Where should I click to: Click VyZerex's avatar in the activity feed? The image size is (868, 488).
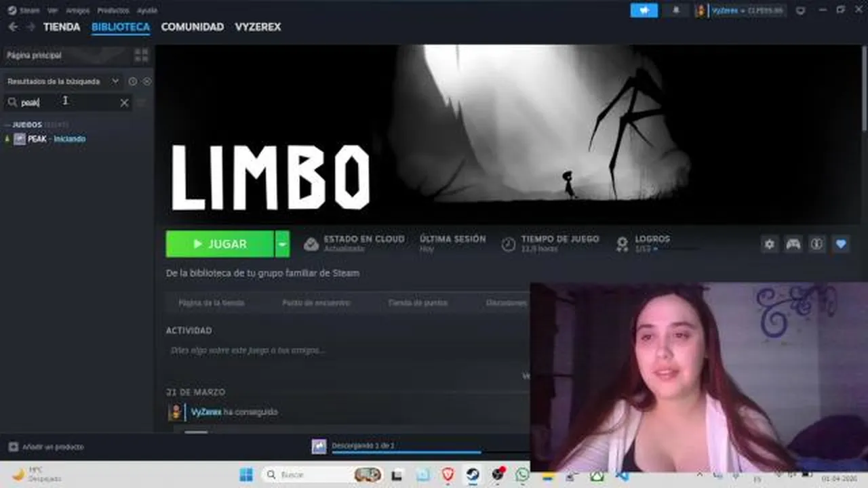(x=175, y=412)
